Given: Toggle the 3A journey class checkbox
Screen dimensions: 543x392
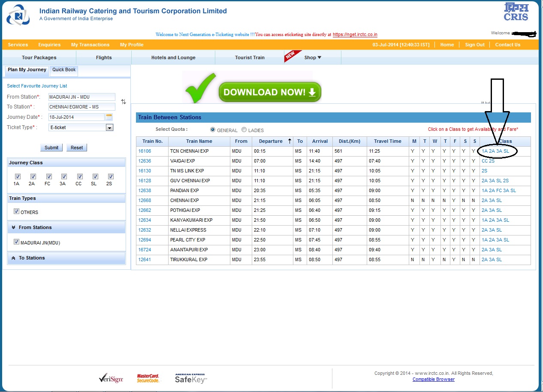Looking at the screenshot, I should 64,176.
